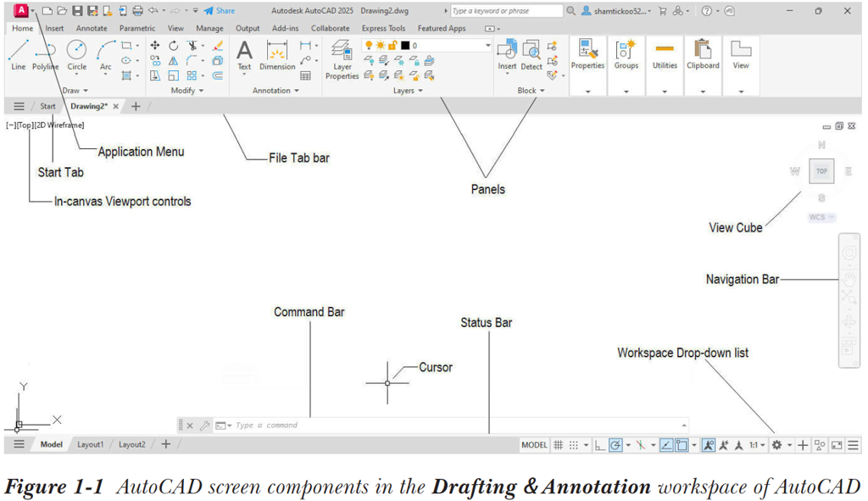Open the Application Menu red A button
This screenshot has width=868, height=501.
20,10
